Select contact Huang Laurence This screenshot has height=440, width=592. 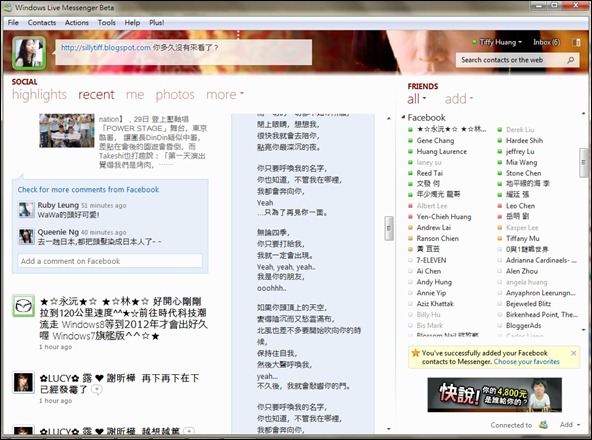442,151
